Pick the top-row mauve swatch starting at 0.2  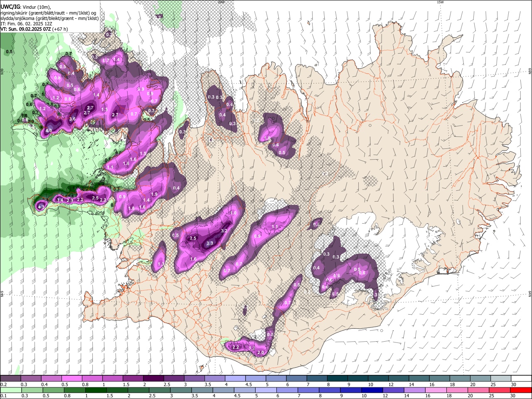tap(10, 379)
